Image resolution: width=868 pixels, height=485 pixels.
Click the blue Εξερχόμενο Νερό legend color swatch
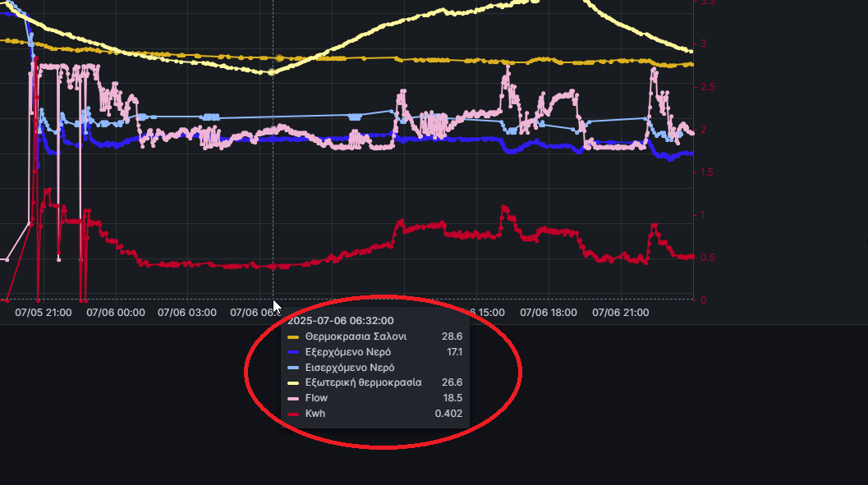click(x=293, y=352)
